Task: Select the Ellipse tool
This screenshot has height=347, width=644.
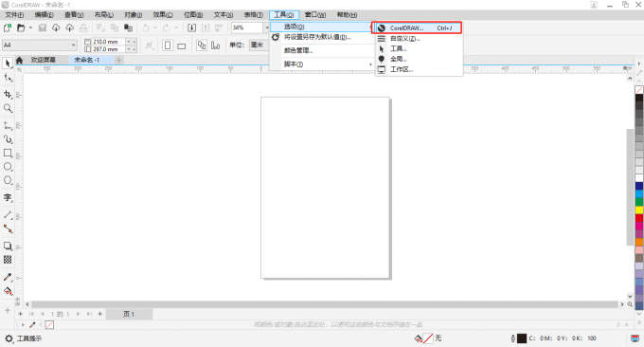Action: (8, 167)
